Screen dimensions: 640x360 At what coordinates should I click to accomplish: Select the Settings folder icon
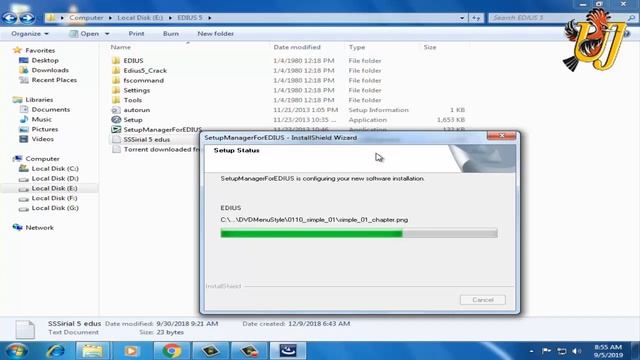click(x=116, y=90)
